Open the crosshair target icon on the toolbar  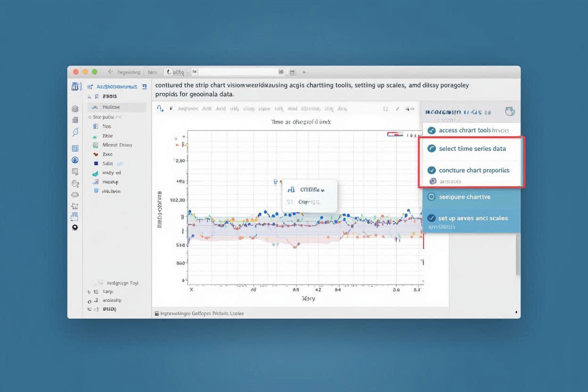(385, 108)
